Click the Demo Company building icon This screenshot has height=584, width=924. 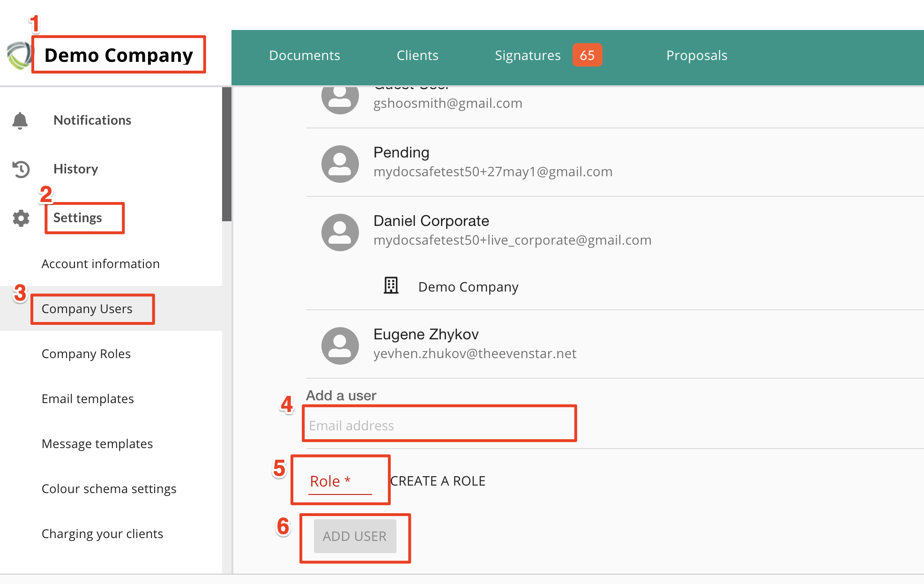tap(391, 285)
